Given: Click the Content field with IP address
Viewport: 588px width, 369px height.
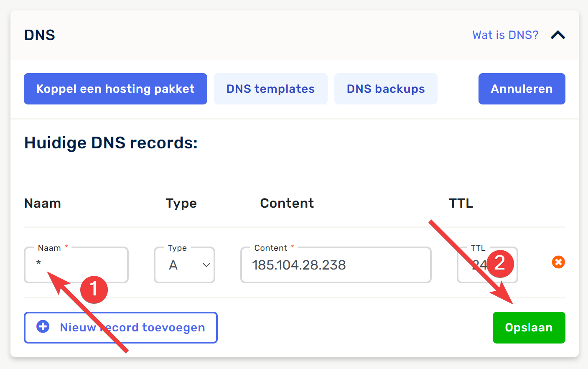Looking at the screenshot, I should point(336,265).
